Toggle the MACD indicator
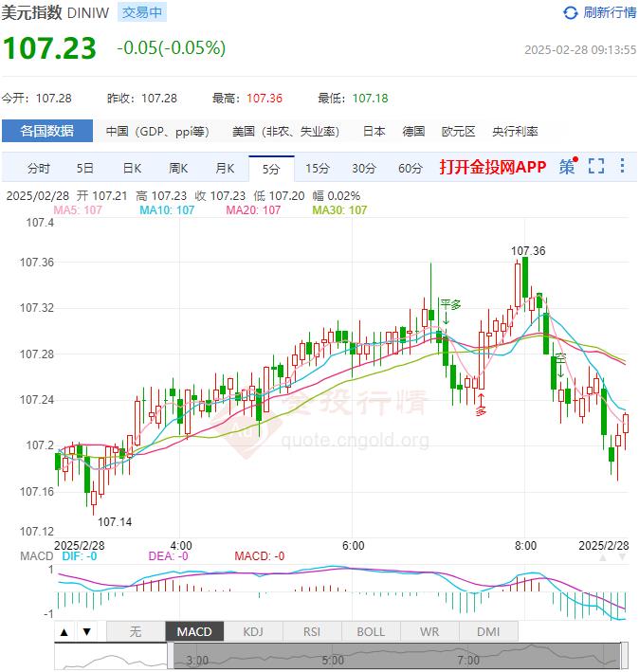The width and height of the screenshot is (639, 672). pyautogui.click(x=194, y=632)
